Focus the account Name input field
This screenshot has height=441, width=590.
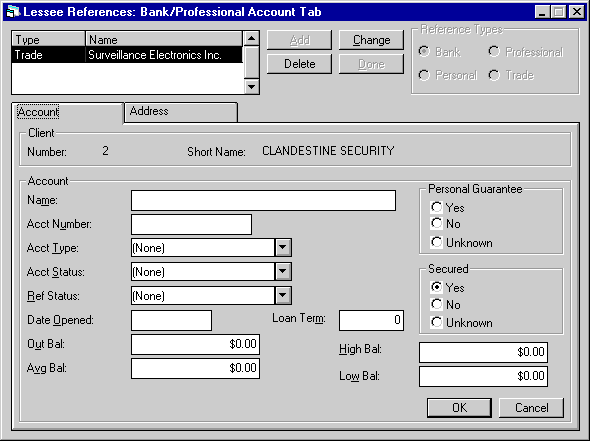coord(263,200)
